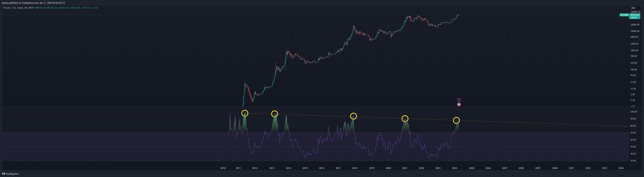644x177 pixels.
Task: Click the 10000.00 price axis label
Action: pyautogui.click(x=635, y=31)
